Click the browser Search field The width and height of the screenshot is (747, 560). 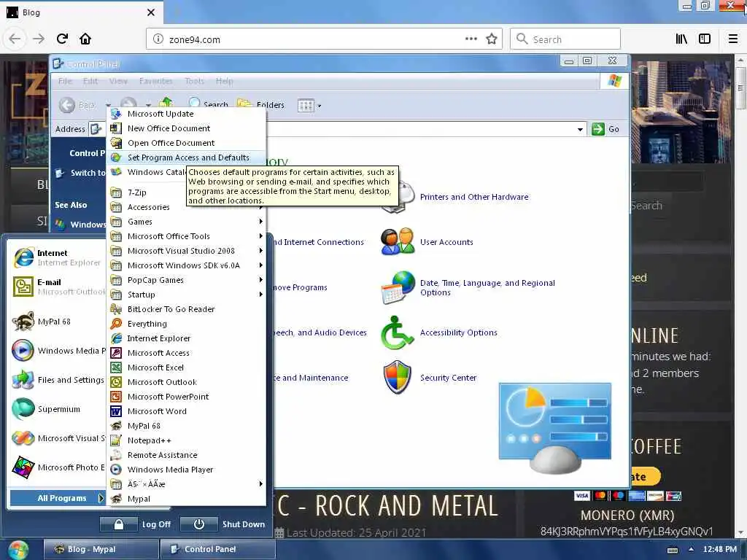click(565, 39)
